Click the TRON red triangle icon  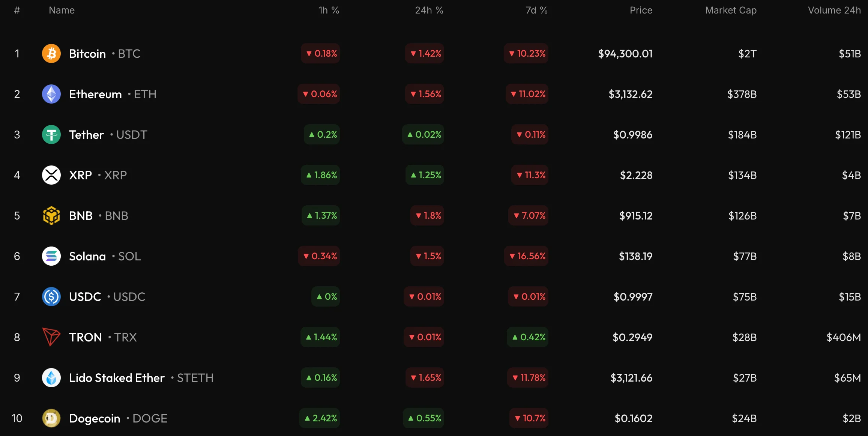coord(51,337)
